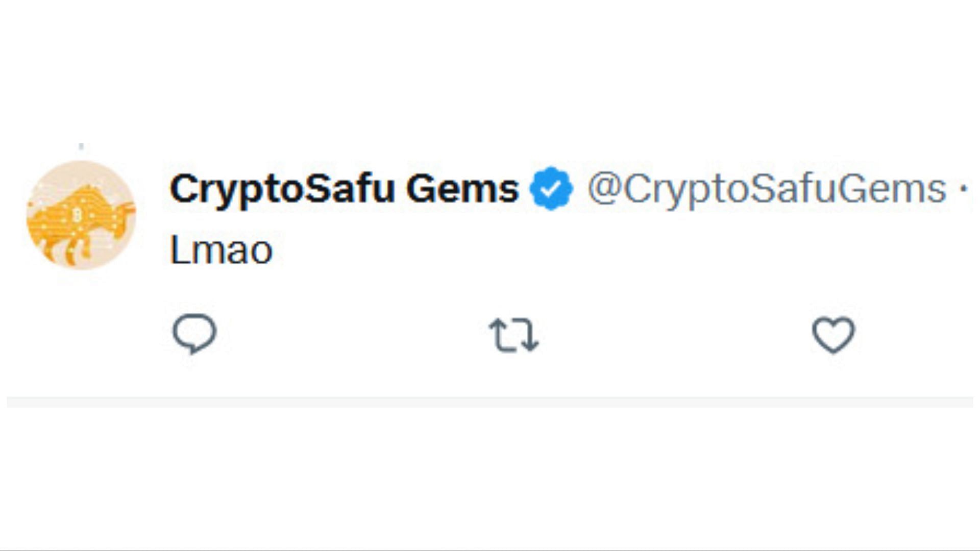Select the circular arrows retweet icon
The width and height of the screenshot is (980, 551).
(513, 335)
